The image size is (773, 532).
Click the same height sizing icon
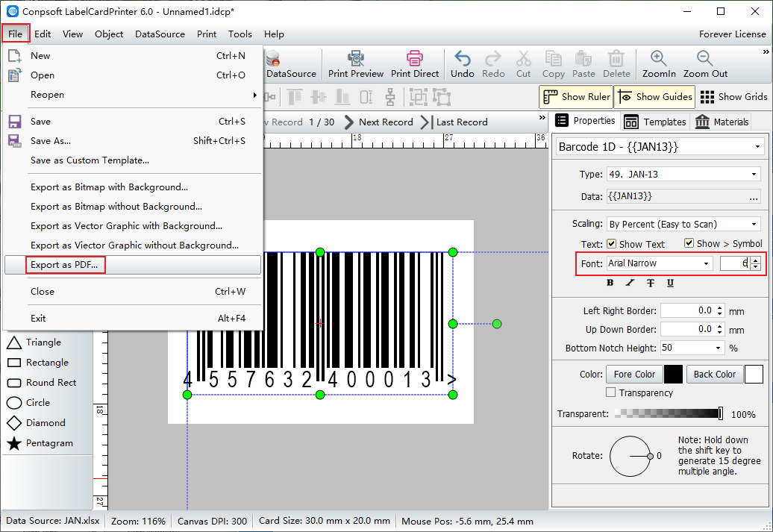[x=366, y=97]
